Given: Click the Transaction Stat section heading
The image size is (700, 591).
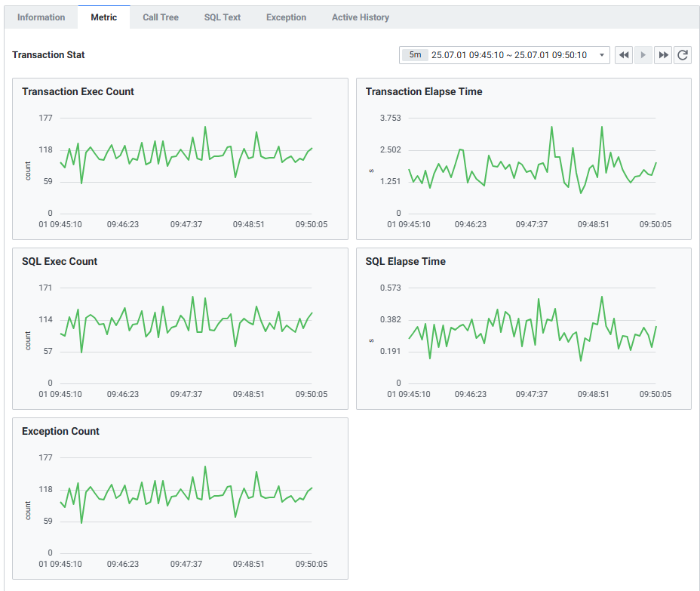Looking at the screenshot, I should coord(48,55).
